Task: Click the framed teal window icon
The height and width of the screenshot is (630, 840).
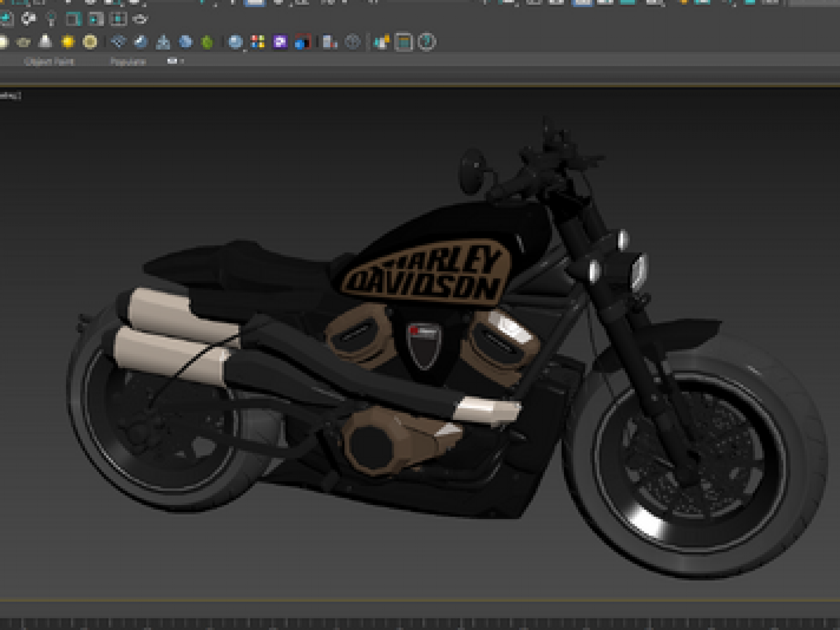Action: pos(404,42)
